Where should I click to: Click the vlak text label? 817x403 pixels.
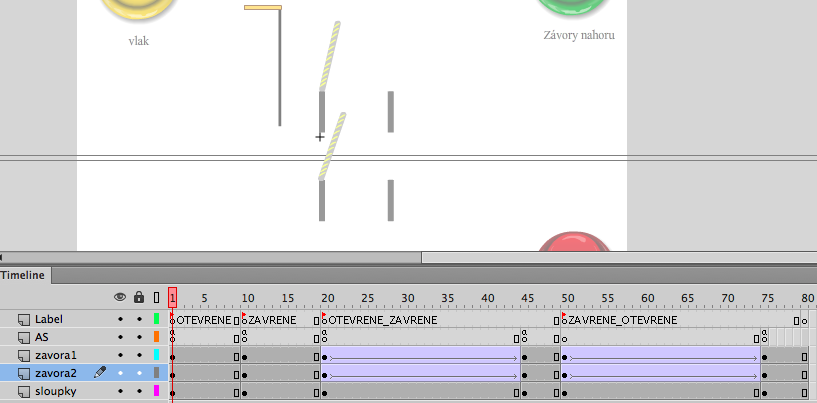tap(139, 41)
